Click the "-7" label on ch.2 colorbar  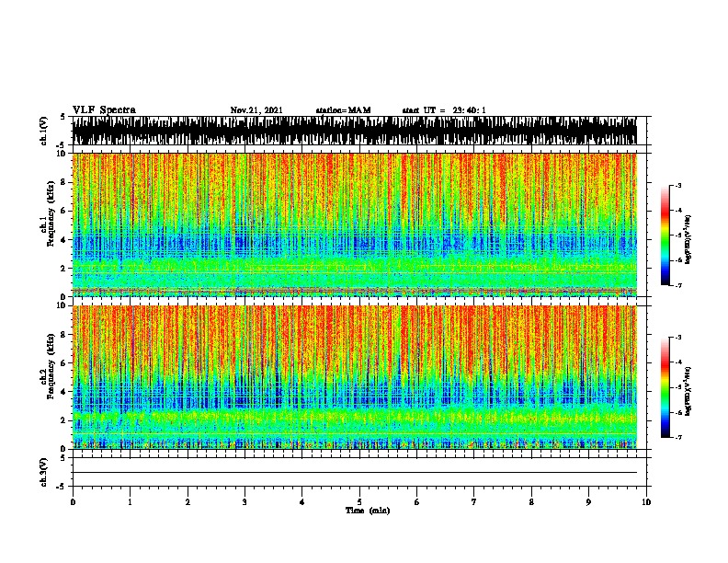pyautogui.click(x=678, y=438)
